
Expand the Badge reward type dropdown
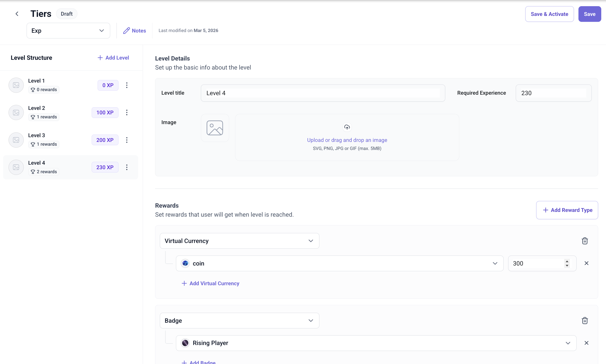240,321
